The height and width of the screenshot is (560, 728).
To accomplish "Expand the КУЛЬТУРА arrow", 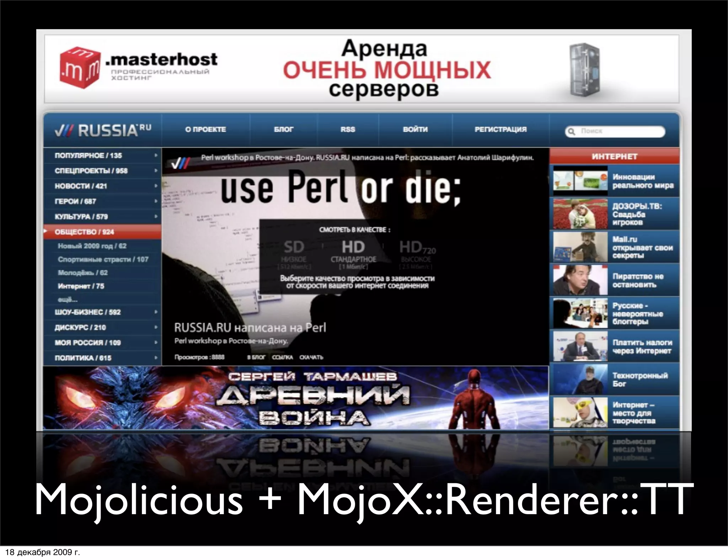I will click(156, 216).
